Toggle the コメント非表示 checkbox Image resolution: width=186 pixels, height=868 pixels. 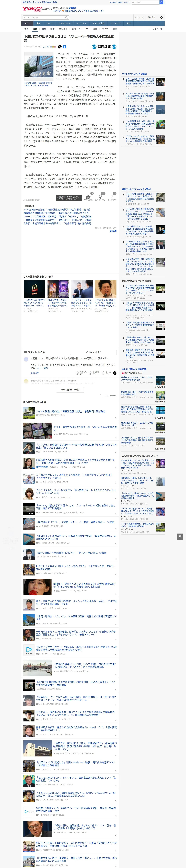(x=102, y=396)
